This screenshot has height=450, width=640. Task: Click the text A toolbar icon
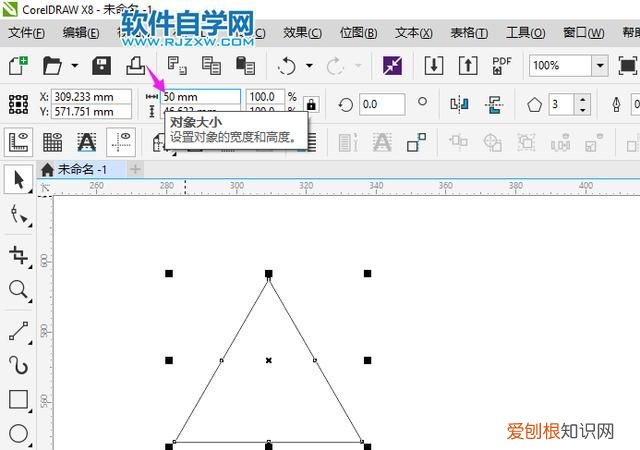87,142
